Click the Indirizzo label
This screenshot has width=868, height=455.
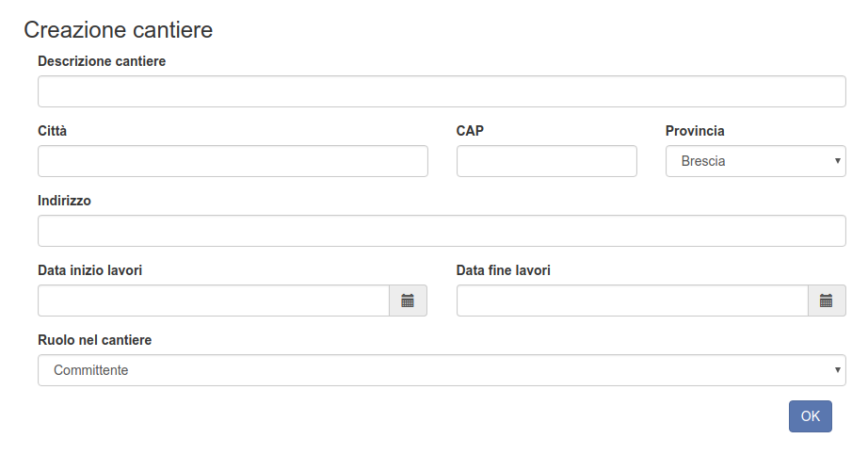click(64, 201)
